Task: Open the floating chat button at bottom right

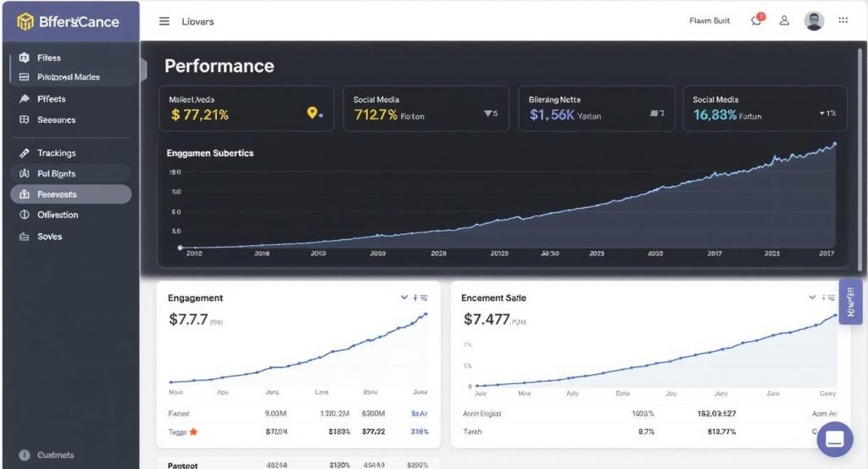Action: pos(834,439)
